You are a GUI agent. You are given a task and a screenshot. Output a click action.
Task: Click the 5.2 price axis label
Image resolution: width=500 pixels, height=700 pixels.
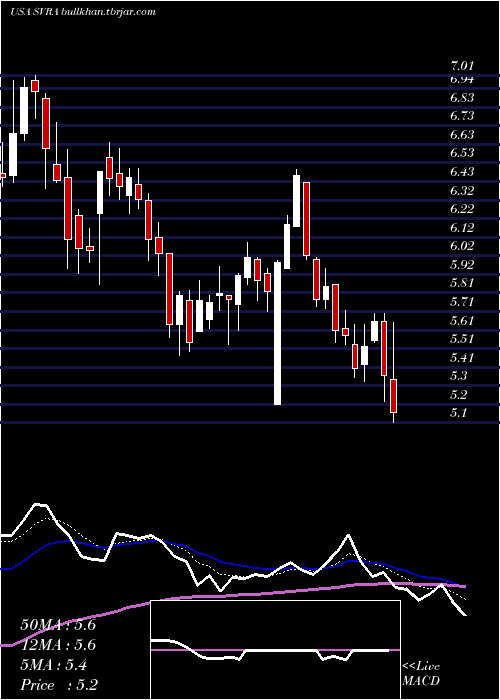point(458,395)
